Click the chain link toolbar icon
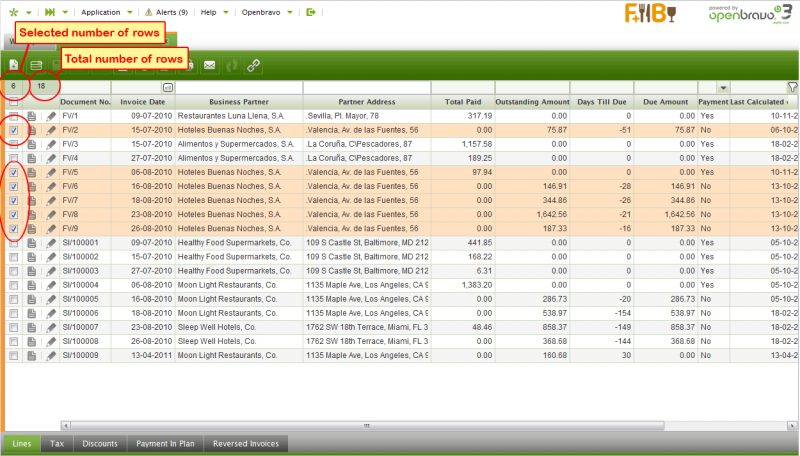The width and height of the screenshot is (800, 456). [x=254, y=65]
